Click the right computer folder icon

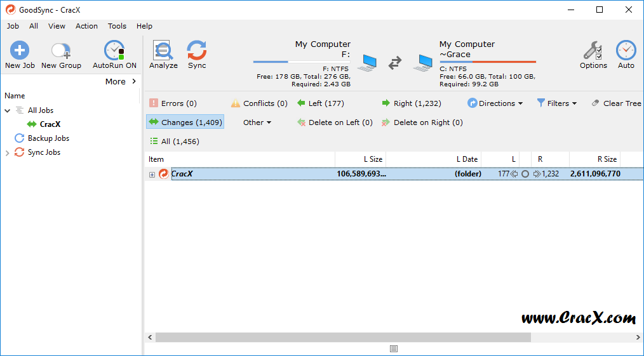coord(424,63)
